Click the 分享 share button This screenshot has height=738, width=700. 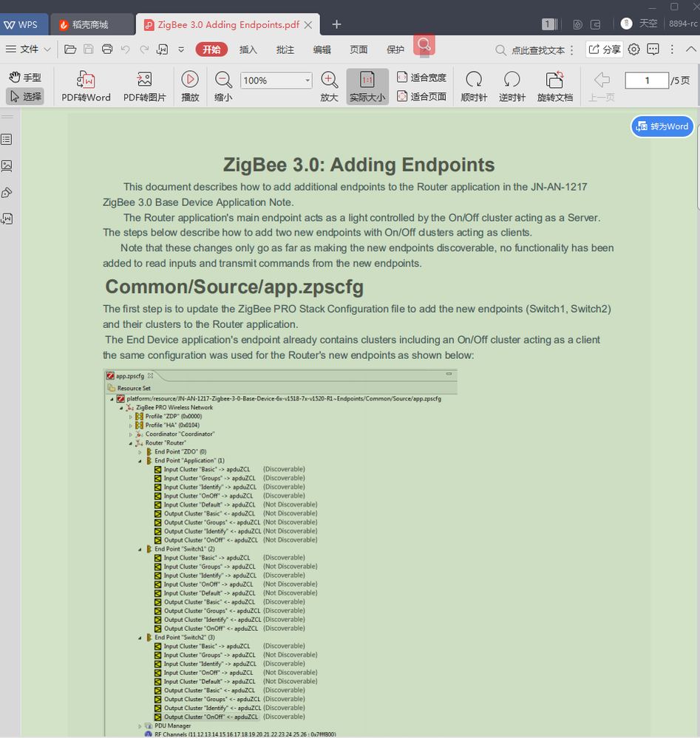[x=605, y=49]
